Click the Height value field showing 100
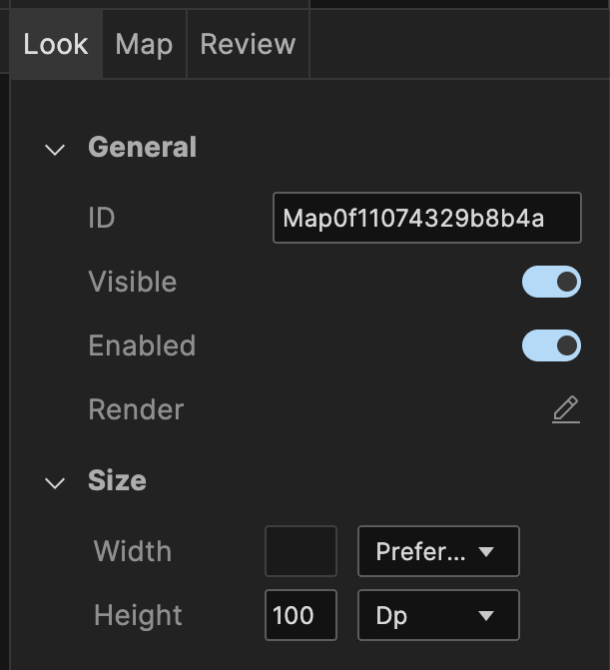Screen dimensions: 610x670 [301, 615]
